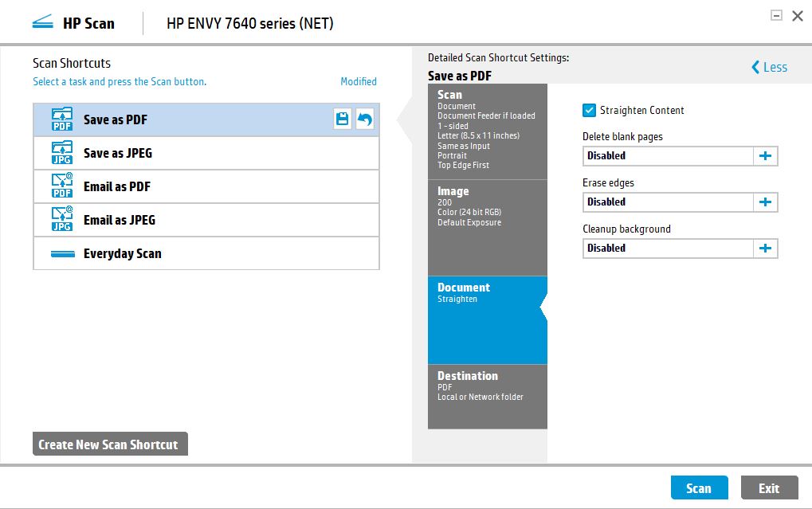The width and height of the screenshot is (812, 509).
Task: Click the Exit button
Action: [x=769, y=487]
